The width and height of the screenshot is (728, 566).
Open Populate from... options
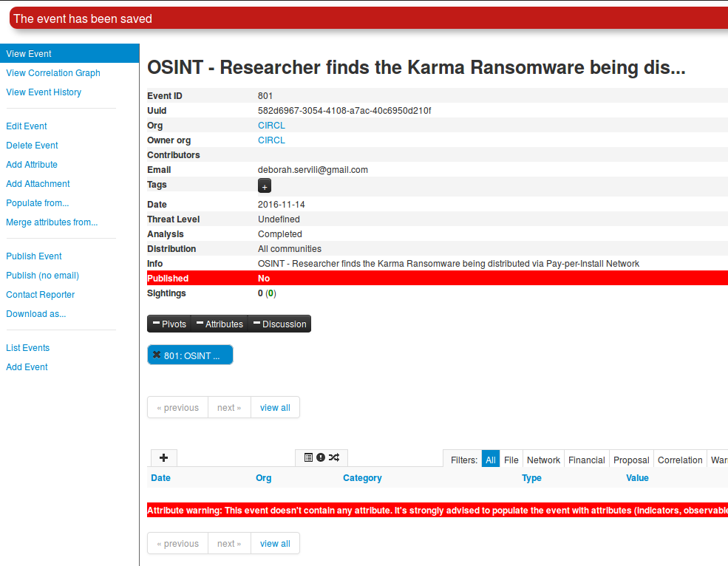click(38, 203)
